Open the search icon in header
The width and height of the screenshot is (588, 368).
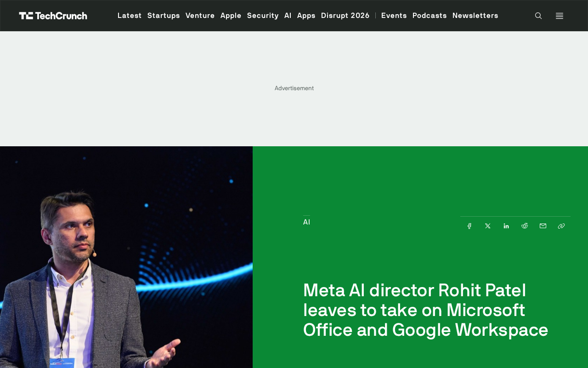[x=538, y=16]
